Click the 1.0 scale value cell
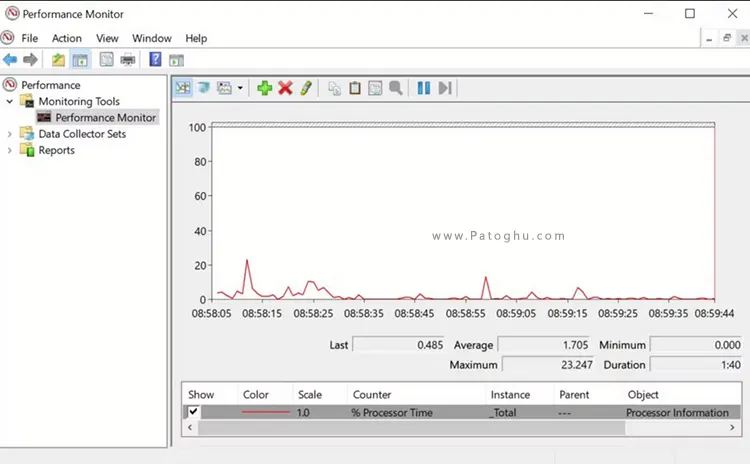The width and height of the screenshot is (750, 464). coord(303,412)
